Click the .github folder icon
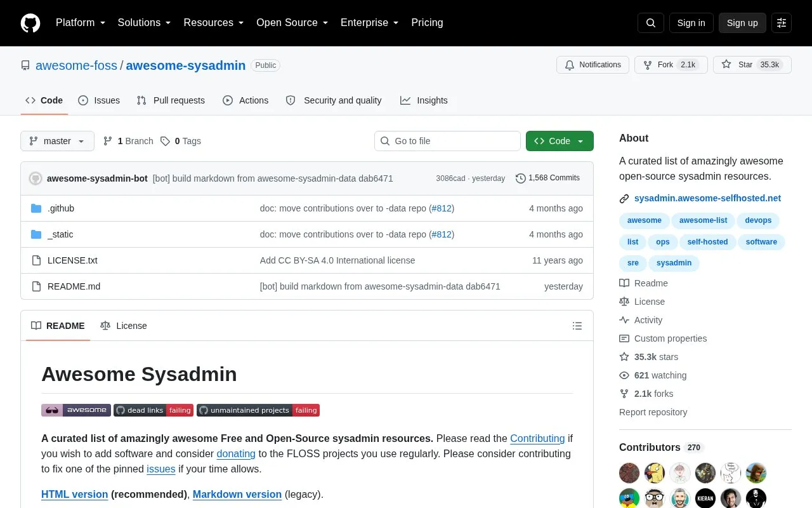 (36, 208)
